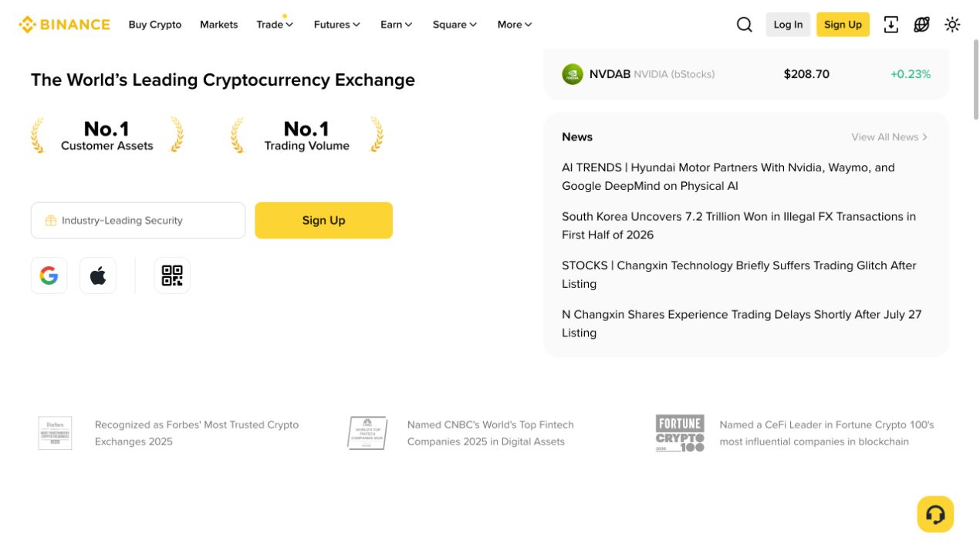Expand the Square menu

[455, 25]
